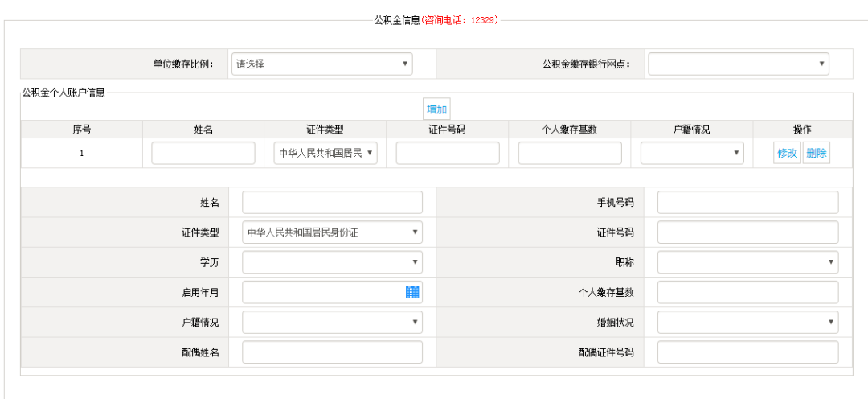Click the 操作 column header
Image resolution: width=868 pixels, height=399 pixels.
(x=802, y=130)
